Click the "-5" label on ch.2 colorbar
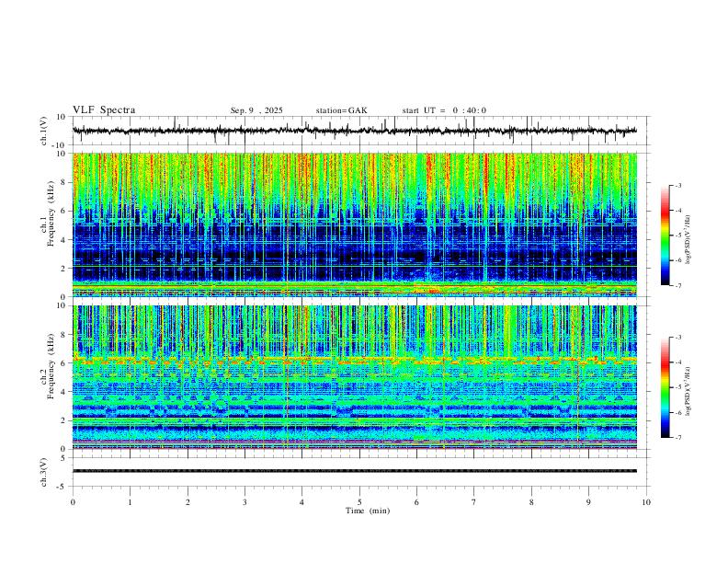728x563 pixels. click(x=677, y=387)
